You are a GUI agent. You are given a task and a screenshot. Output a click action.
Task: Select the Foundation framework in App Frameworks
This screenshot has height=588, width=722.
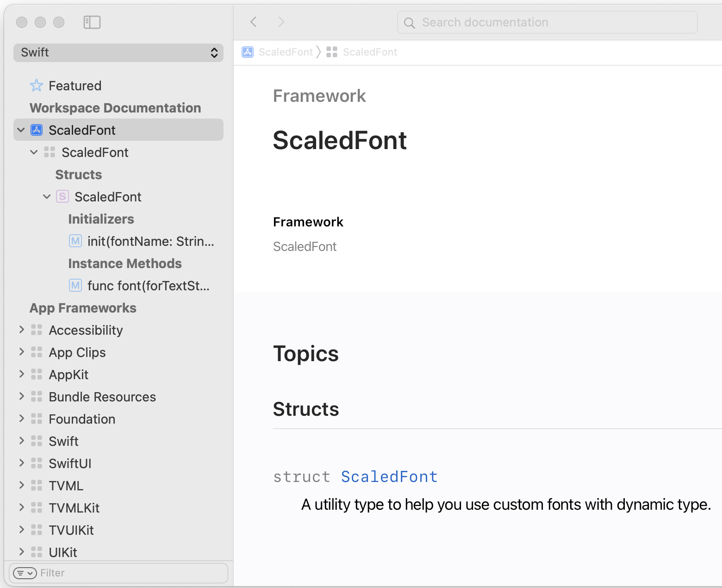[81, 419]
